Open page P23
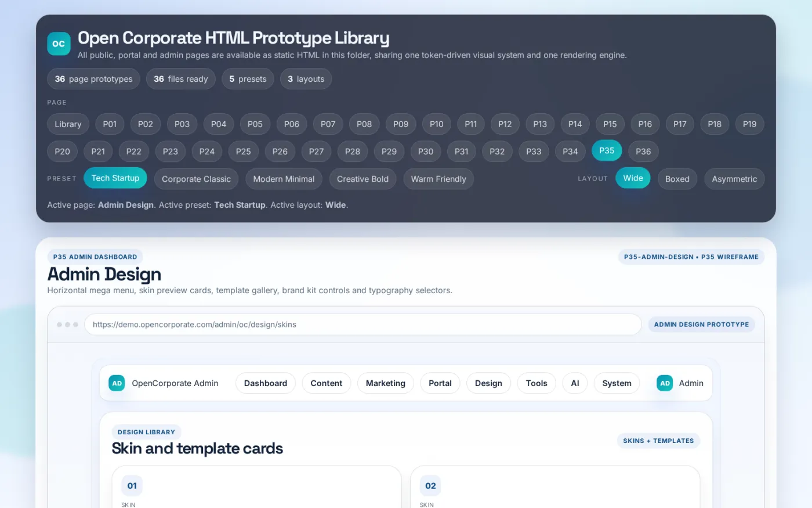The width and height of the screenshot is (812, 508). pos(171,152)
